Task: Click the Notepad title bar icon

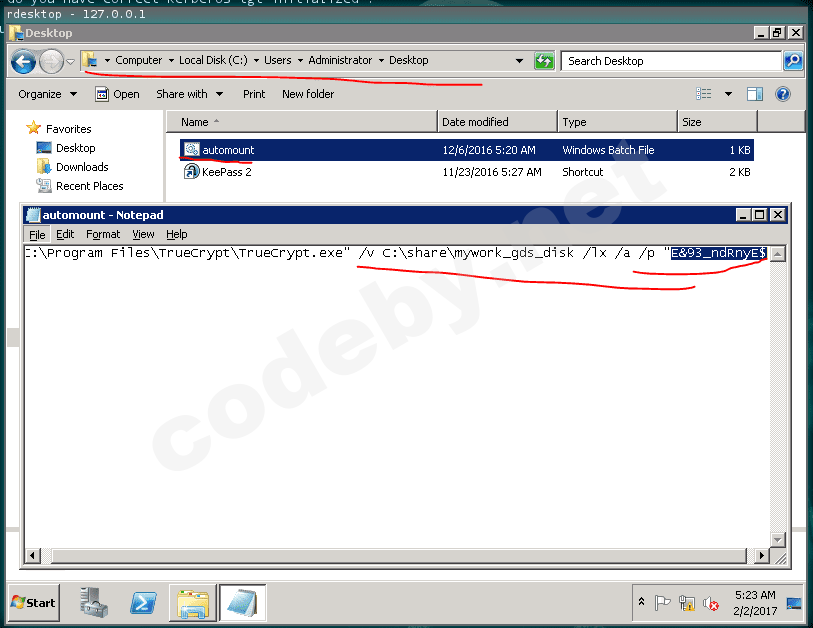Action: (33, 215)
